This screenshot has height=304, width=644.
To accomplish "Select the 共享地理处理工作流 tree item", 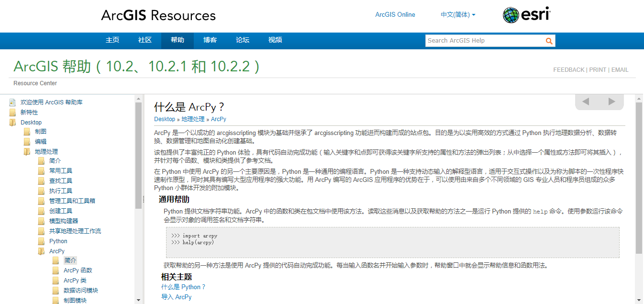I will (x=75, y=231).
